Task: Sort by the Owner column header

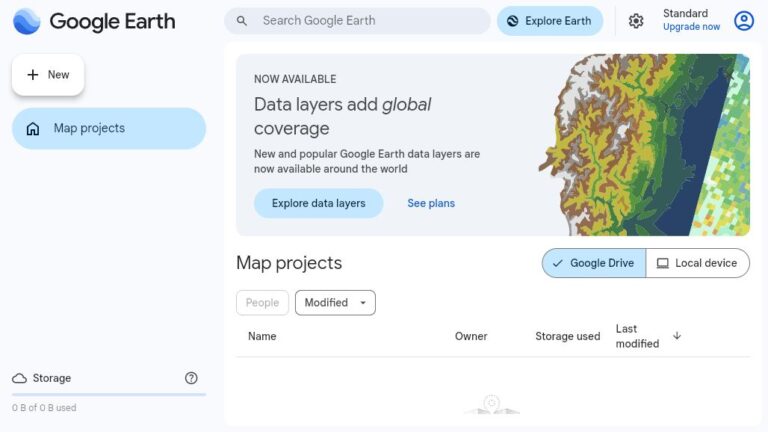Action: [x=471, y=336]
